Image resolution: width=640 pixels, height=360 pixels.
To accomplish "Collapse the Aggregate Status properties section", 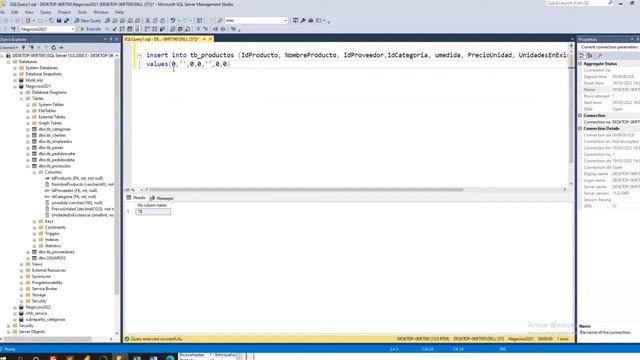I will pos(580,64).
